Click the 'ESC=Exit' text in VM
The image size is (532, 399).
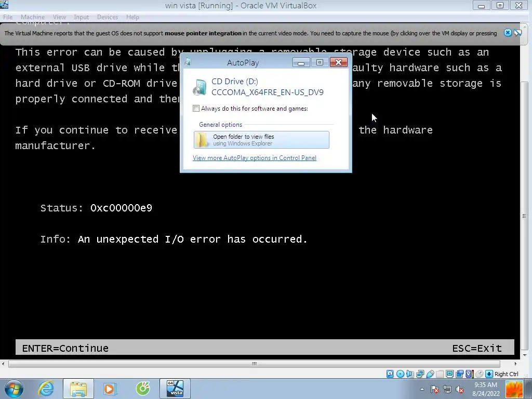[477, 349]
